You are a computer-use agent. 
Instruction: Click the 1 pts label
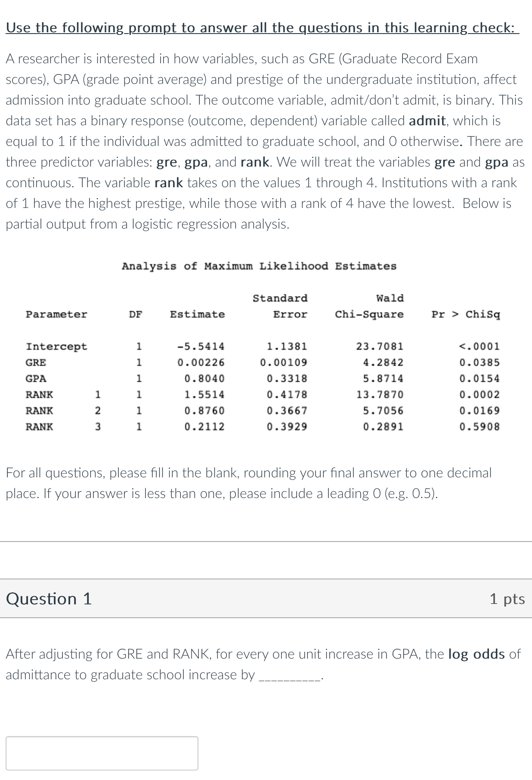509,599
